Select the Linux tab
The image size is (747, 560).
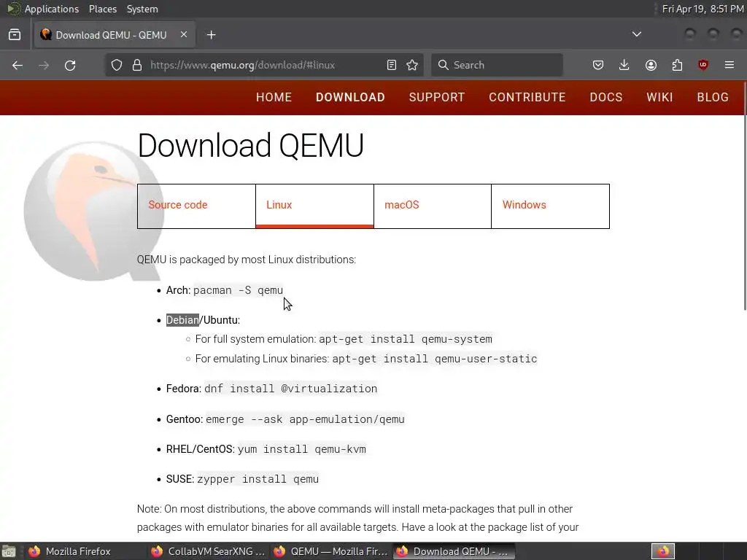[x=314, y=206]
